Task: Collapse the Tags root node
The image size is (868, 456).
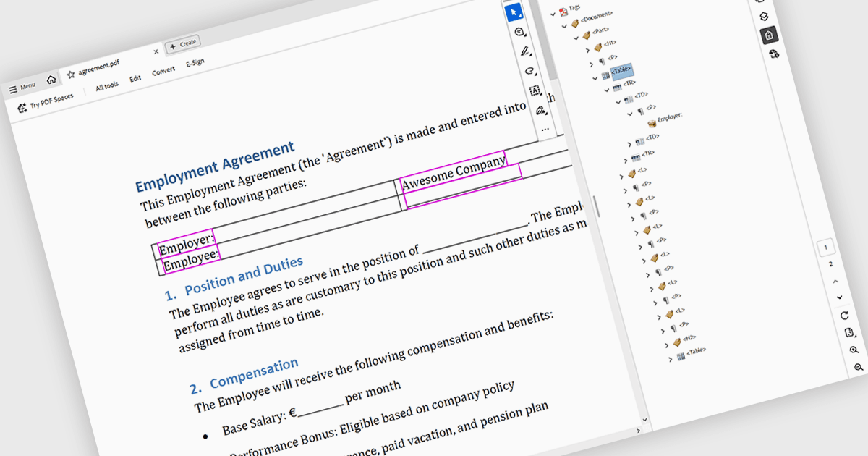Action: (x=553, y=13)
